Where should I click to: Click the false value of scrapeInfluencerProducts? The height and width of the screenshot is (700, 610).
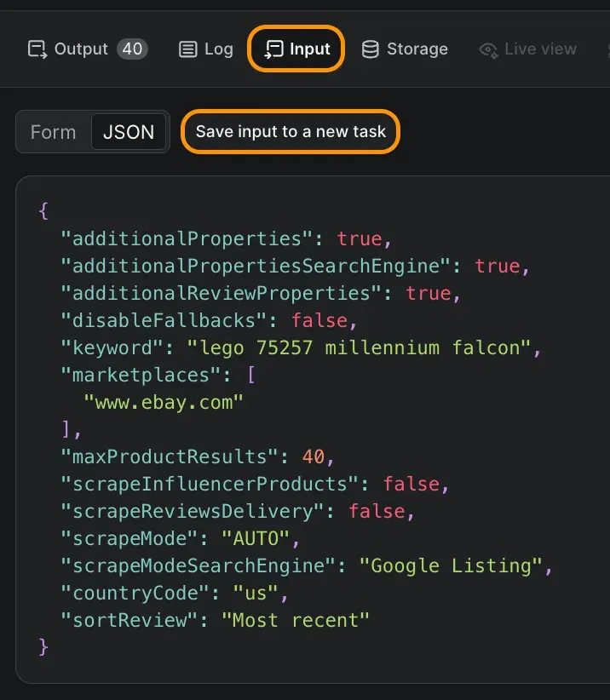(411, 484)
